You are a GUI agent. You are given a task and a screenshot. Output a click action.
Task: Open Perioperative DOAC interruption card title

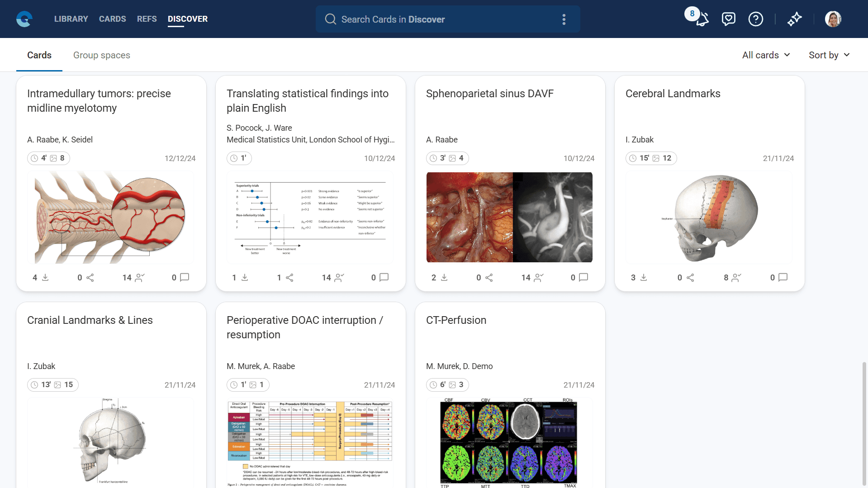coord(304,327)
